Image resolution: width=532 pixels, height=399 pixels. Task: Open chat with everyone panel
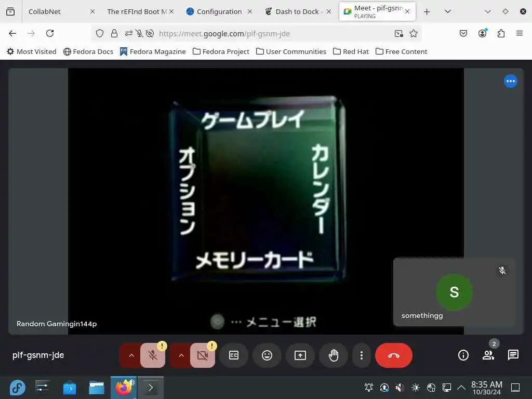point(513,355)
